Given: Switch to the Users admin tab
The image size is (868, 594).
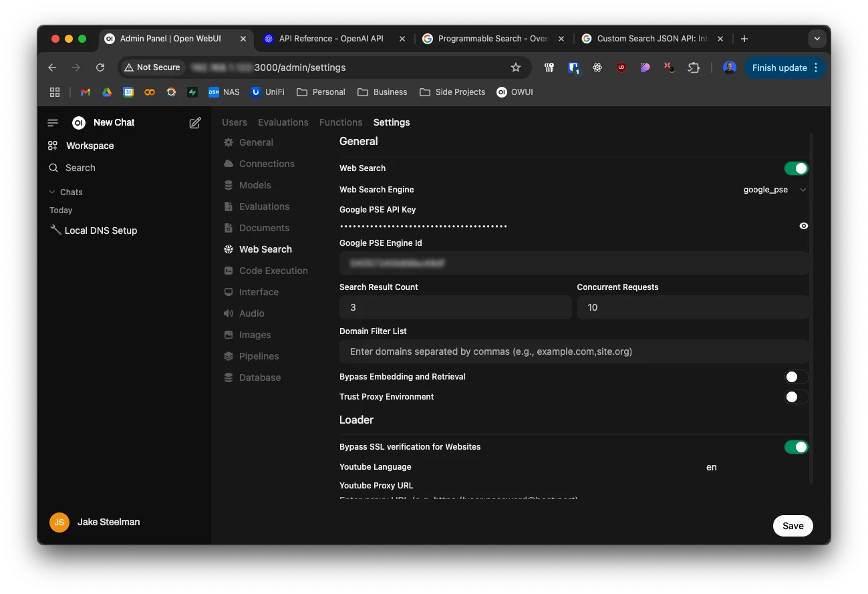Looking at the screenshot, I should point(235,122).
